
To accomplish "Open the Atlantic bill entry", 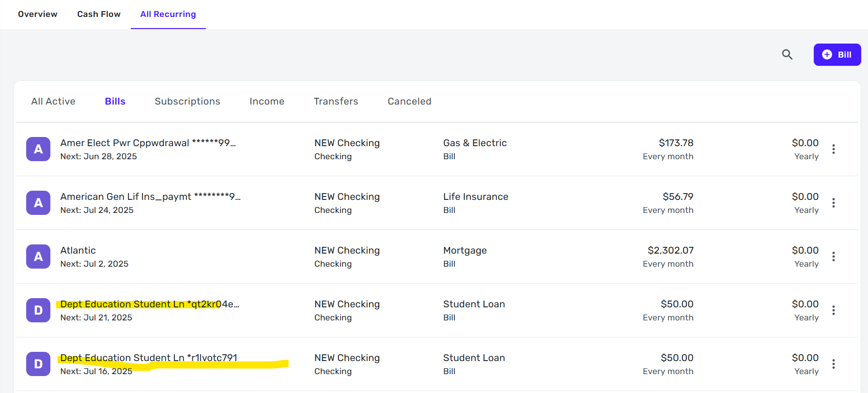I will (x=78, y=250).
